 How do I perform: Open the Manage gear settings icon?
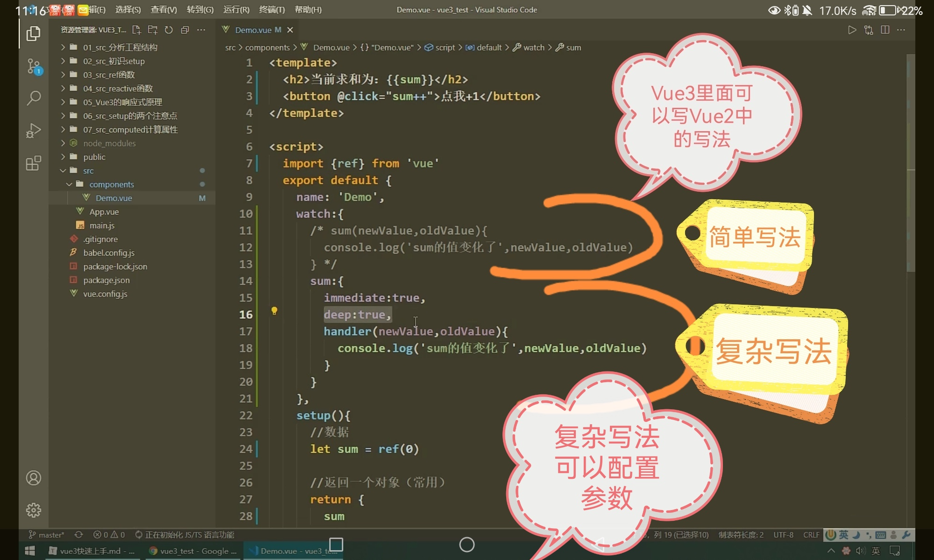[x=33, y=510]
